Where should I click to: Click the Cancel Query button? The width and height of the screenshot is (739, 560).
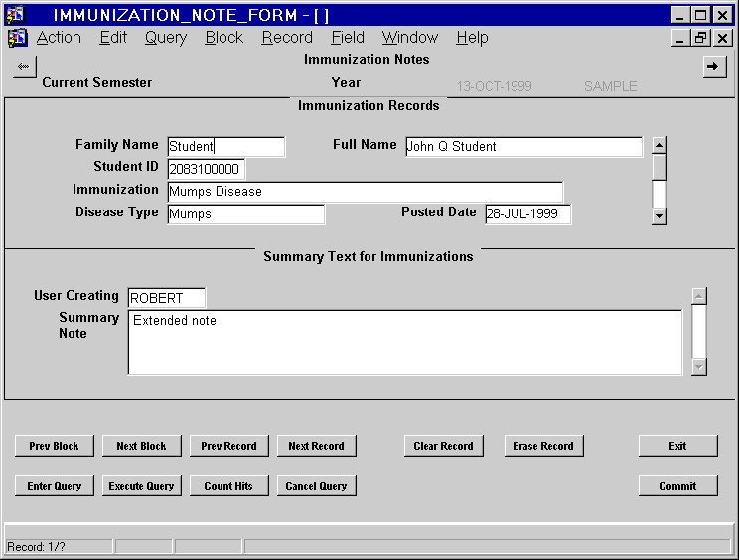[316, 486]
